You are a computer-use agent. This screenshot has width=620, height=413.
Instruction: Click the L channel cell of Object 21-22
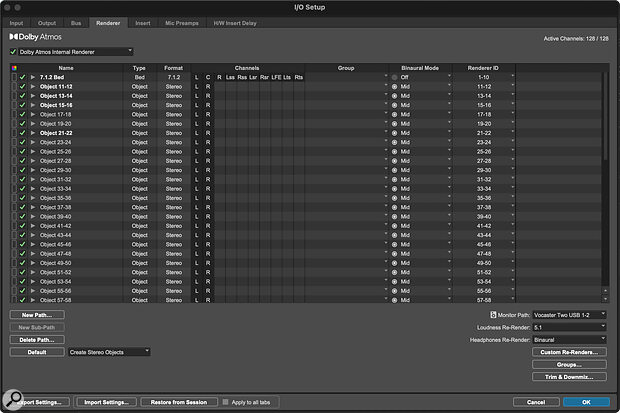[x=197, y=133]
